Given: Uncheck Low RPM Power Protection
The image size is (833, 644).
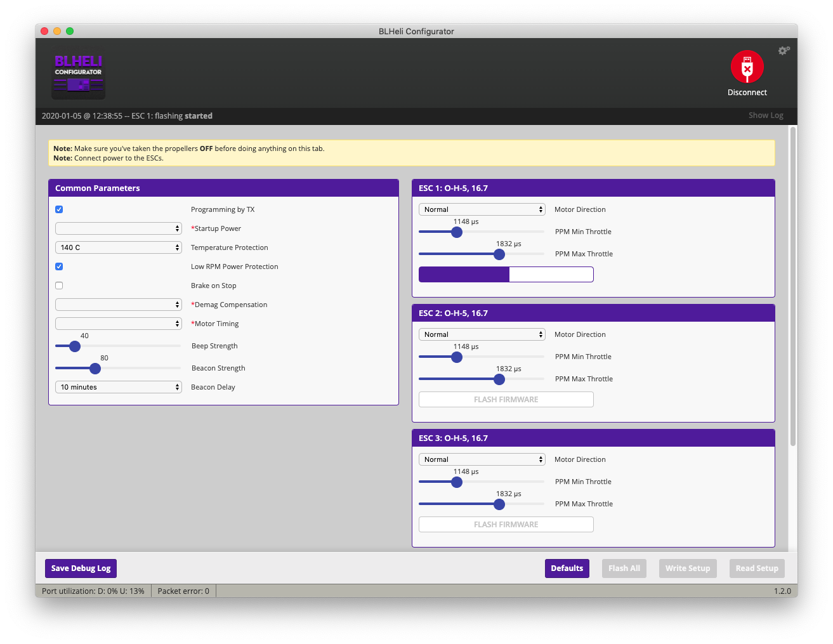Looking at the screenshot, I should (x=59, y=266).
